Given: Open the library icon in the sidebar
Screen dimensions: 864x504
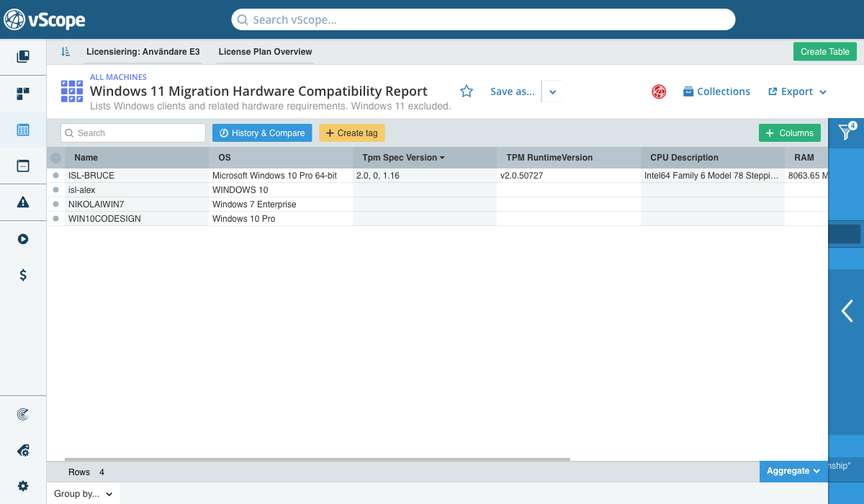Looking at the screenshot, I should 23,56.
